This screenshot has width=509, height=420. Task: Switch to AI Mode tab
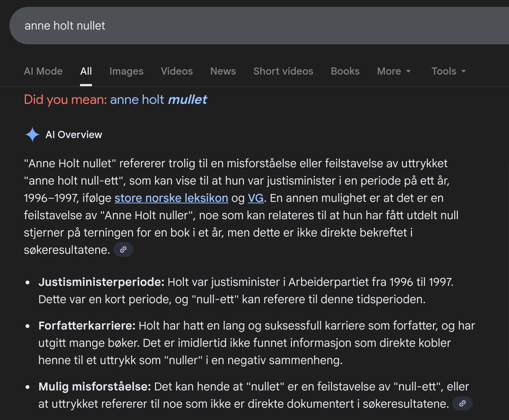coord(43,71)
